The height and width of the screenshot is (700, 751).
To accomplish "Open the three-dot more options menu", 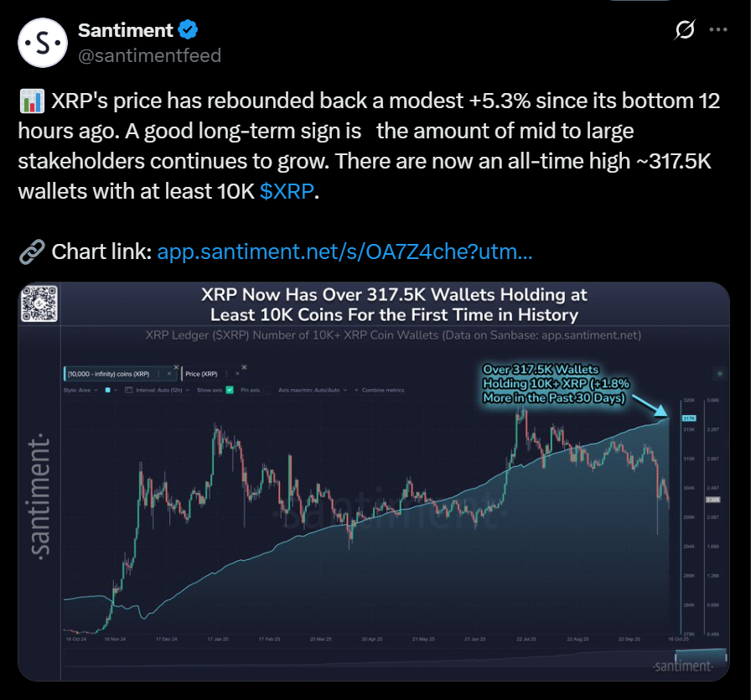I will (x=718, y=30).
